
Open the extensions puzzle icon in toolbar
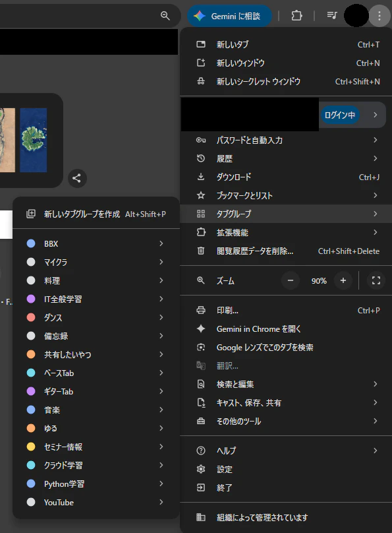coord(296,16)
